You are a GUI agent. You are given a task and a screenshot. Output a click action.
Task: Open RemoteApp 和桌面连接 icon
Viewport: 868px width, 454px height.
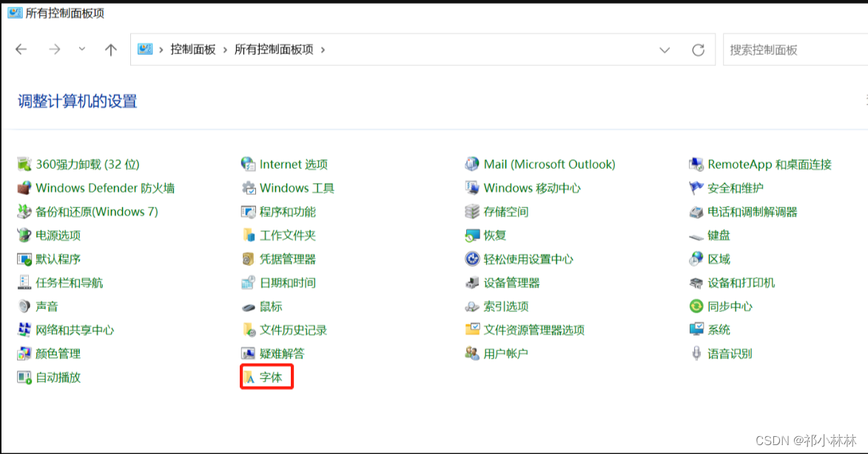[x=696, y=164]
